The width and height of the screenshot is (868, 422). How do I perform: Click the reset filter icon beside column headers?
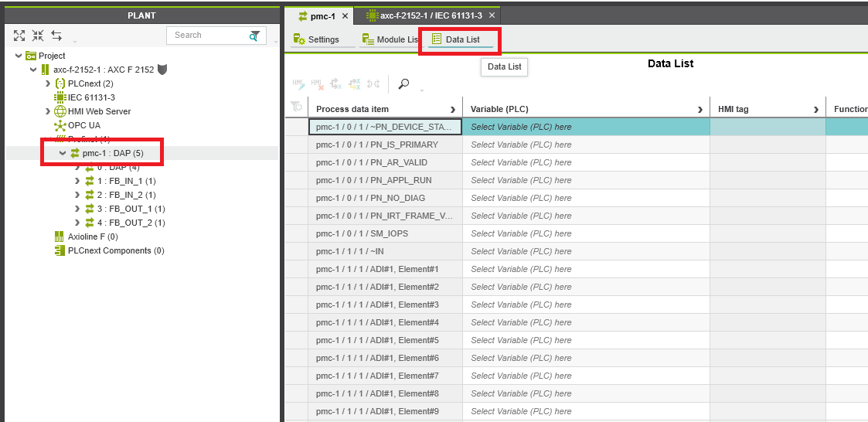pos(295,108)
